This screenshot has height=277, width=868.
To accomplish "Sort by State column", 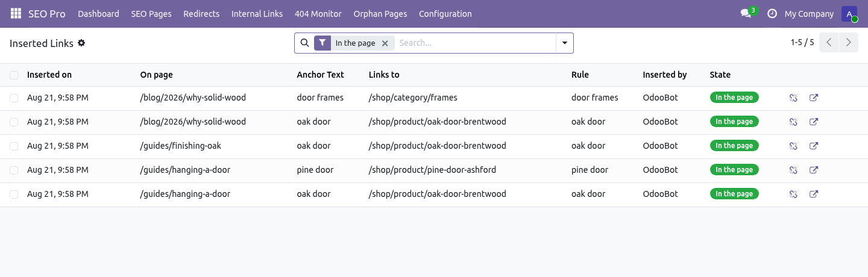I will 720,75.
